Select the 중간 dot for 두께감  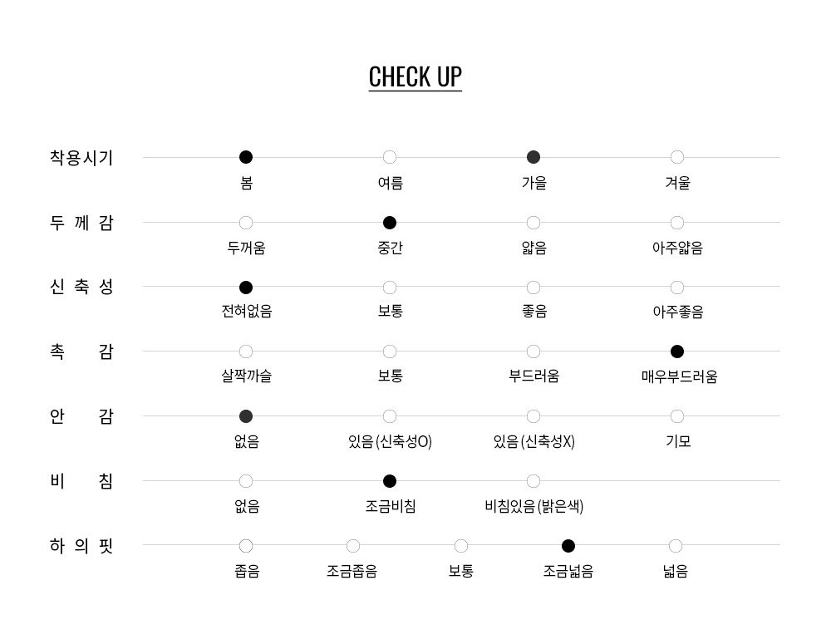pyautogui.click(x=390, y=223)
